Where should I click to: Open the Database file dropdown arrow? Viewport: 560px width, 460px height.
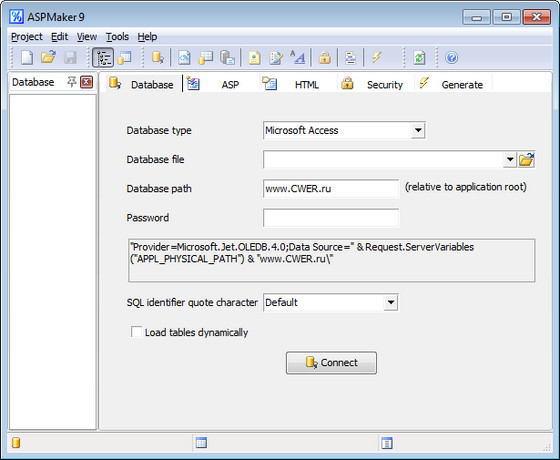(510, 160)
